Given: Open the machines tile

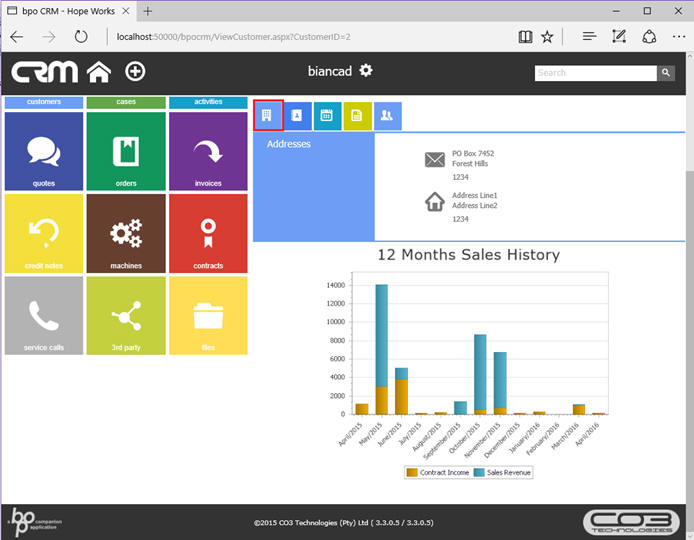Looking at the screenshot, I should (x=126, y=233).
